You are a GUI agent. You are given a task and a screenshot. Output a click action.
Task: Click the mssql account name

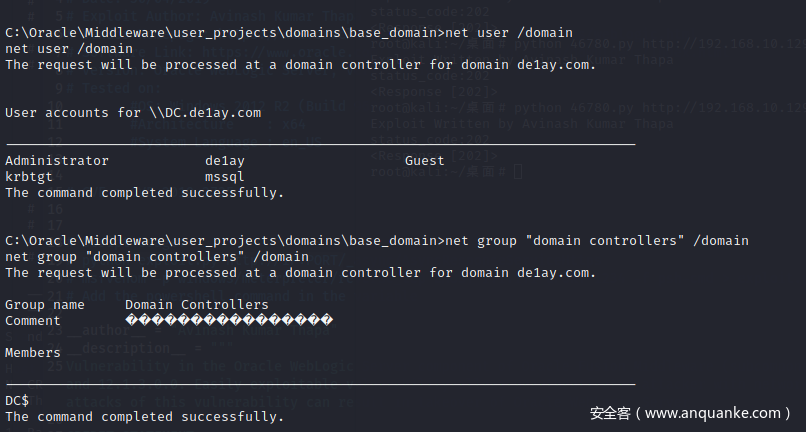point(225,176)
